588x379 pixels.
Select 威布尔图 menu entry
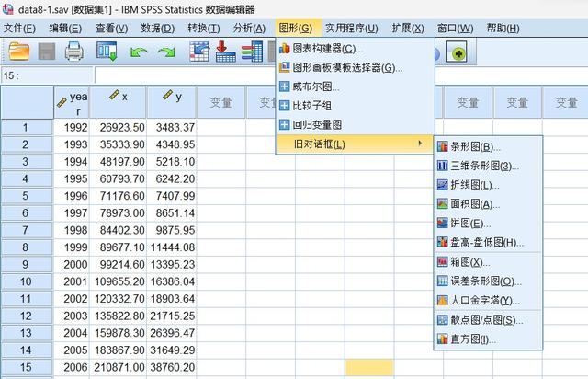click(355, 86)
